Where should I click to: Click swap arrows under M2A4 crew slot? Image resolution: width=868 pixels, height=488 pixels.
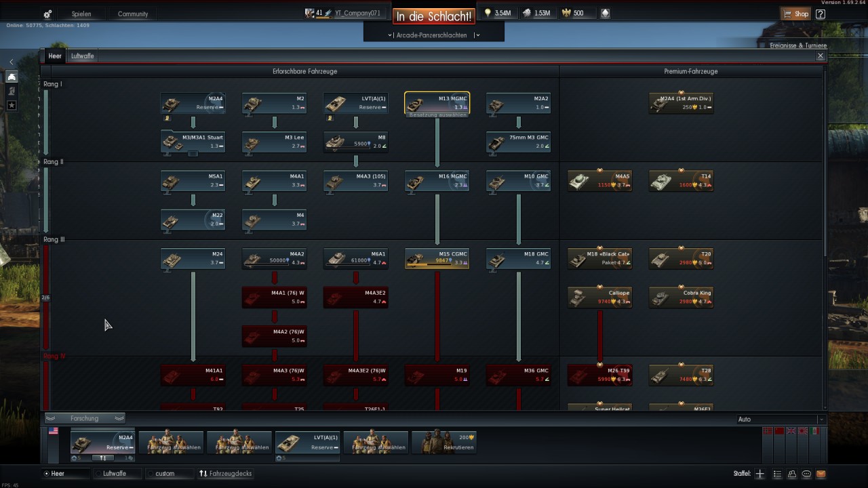pyautogui.click(x=102, y=458)
